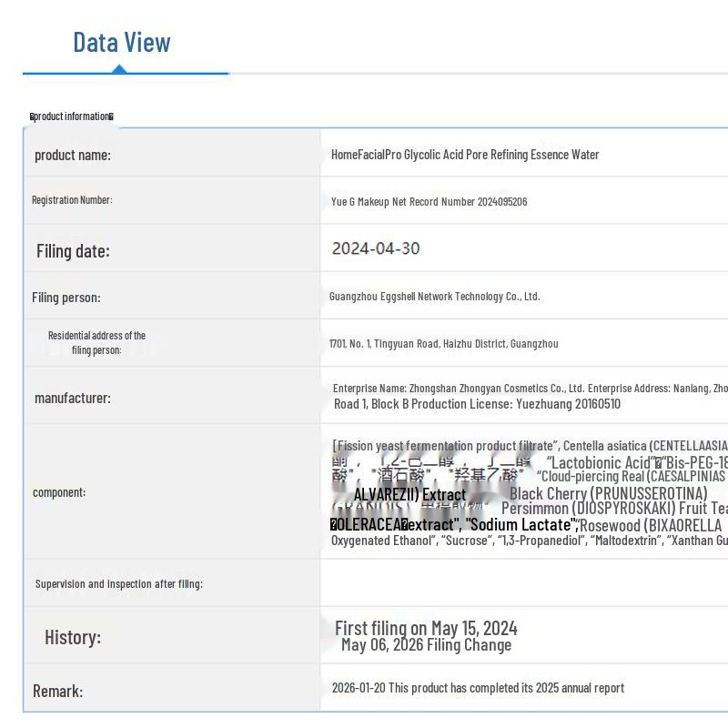Click the 'product name:' label
The width and height of the screenshot is (728, 728).
(x=73, y=155)
